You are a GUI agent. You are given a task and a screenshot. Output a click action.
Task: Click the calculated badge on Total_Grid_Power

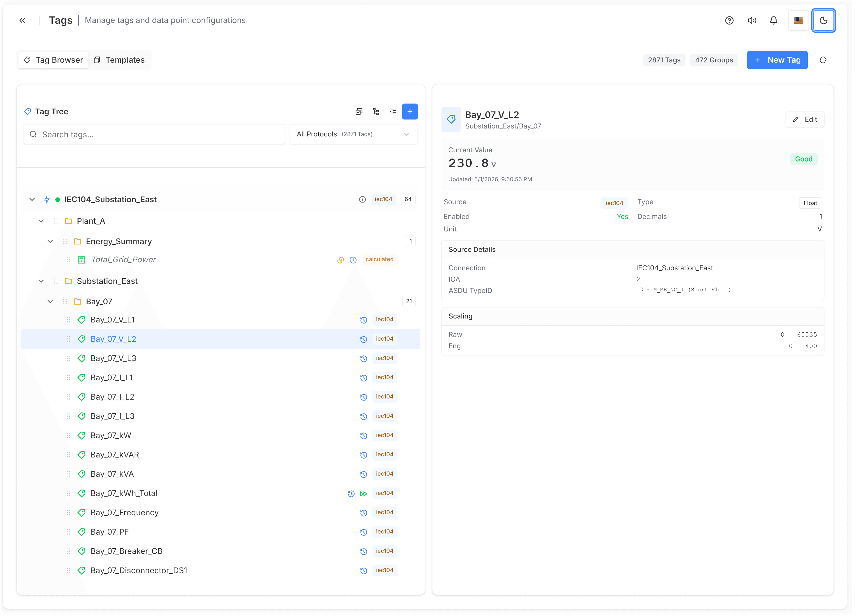pos(380,260)
